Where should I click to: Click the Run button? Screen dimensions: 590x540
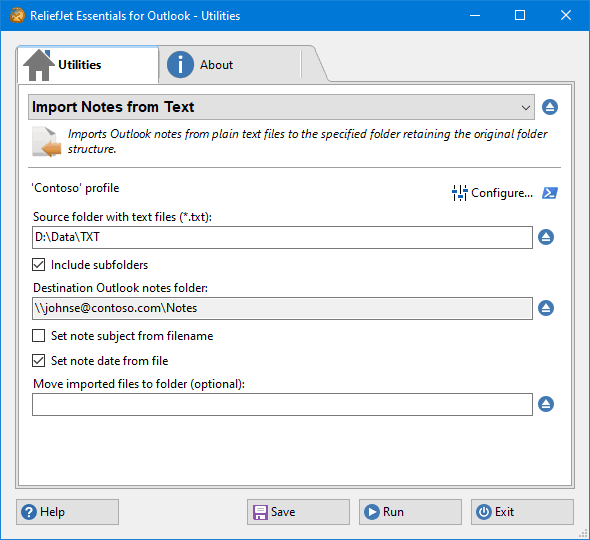(x=410, y=512)
